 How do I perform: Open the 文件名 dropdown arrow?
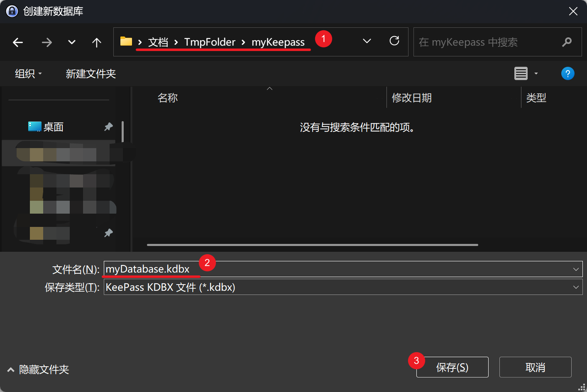coord(576,269)
